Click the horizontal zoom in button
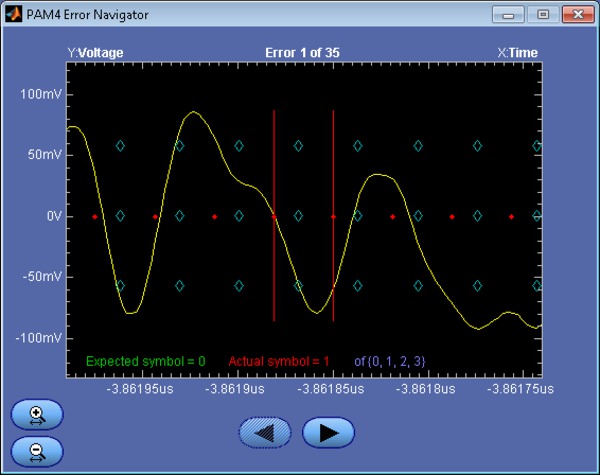Viewport: 600px width, 475px height. [x=37, y=413]
